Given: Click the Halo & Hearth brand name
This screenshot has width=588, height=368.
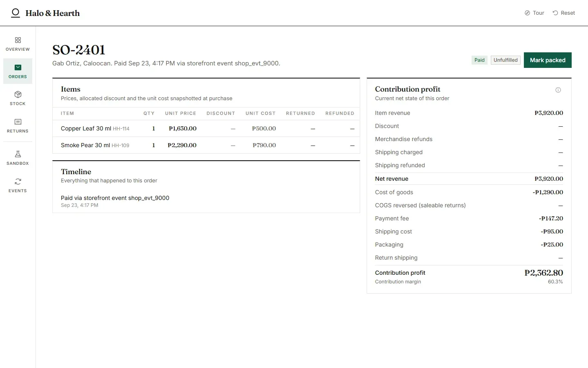Looking at the screenshot, I should [53, 13].
